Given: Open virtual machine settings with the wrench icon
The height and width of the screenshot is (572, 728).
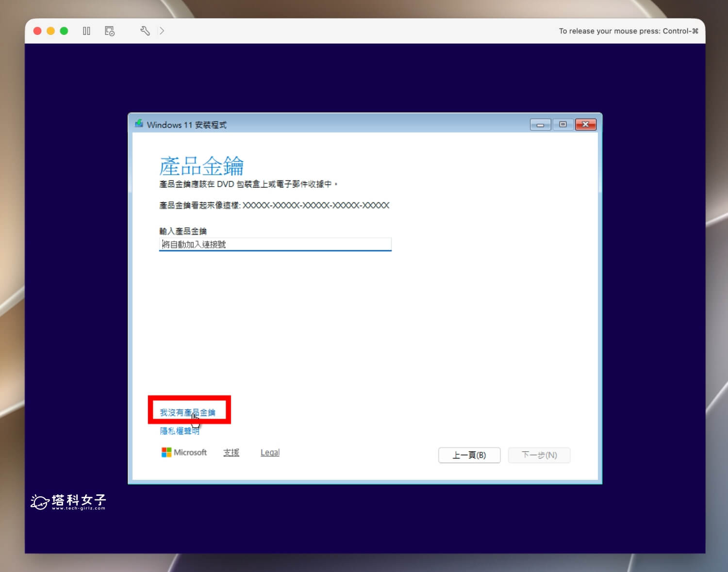Looking at the screenshot, I should coord(145,31).
